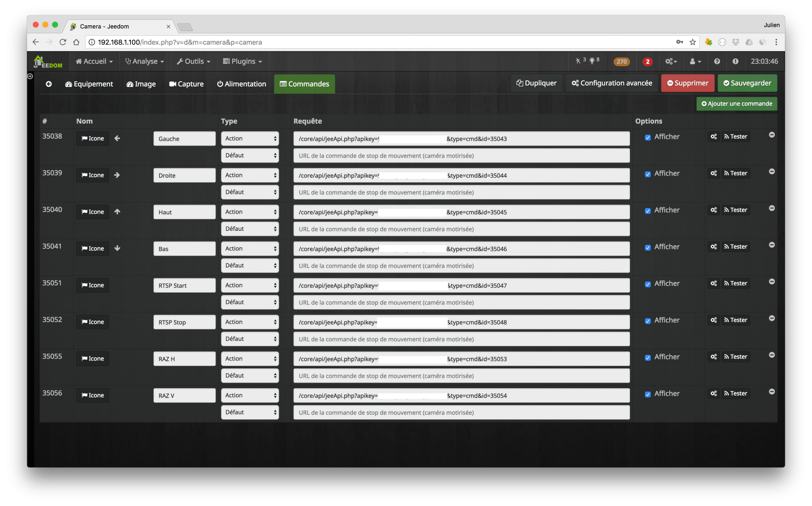Toggle Afficher checkbox for RAZ H

[x=647, y=358]
